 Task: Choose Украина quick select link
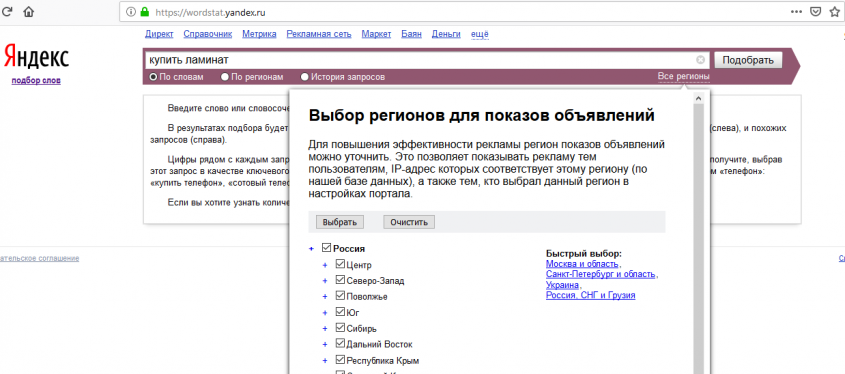[562, 285]
